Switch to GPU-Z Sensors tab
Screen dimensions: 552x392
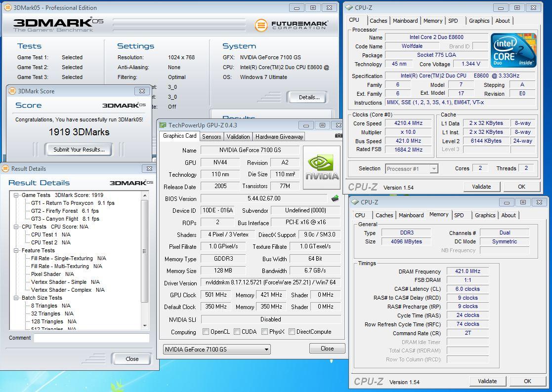212,137
